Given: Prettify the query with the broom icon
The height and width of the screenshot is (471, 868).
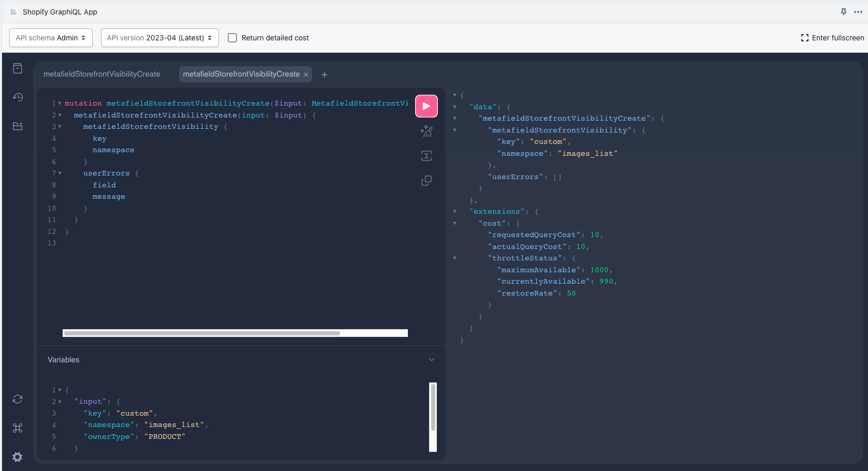Looking at the screenshot, I should [426, 131].
